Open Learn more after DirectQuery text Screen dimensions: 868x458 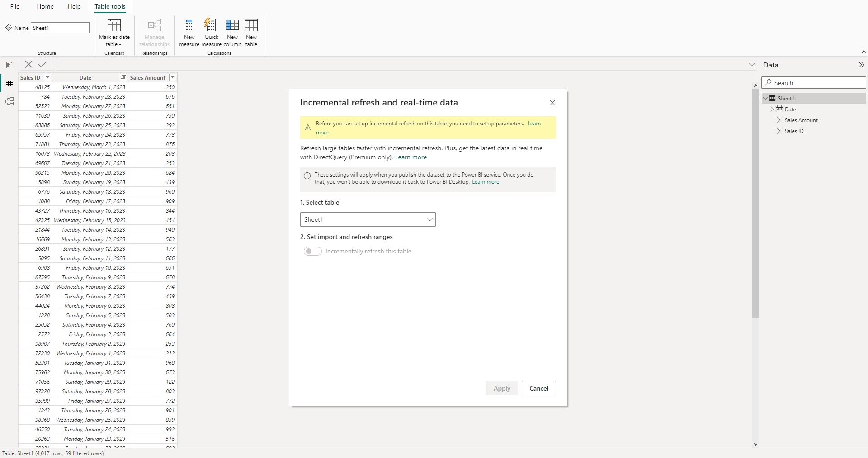[410, 157]
